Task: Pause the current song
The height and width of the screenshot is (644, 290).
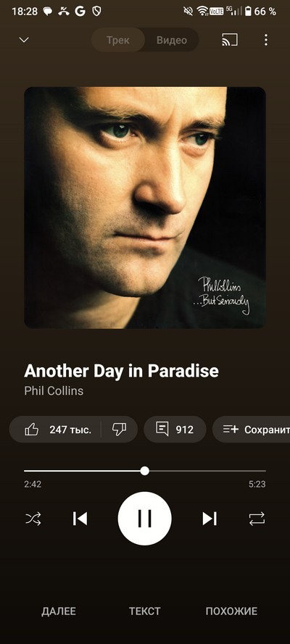Action: pyautogui.click(x=144, y=519)
